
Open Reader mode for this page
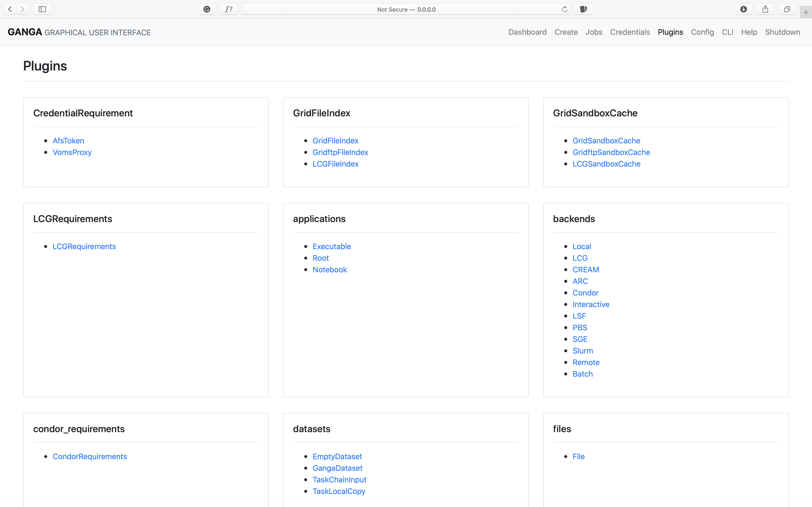pos(583,9)
